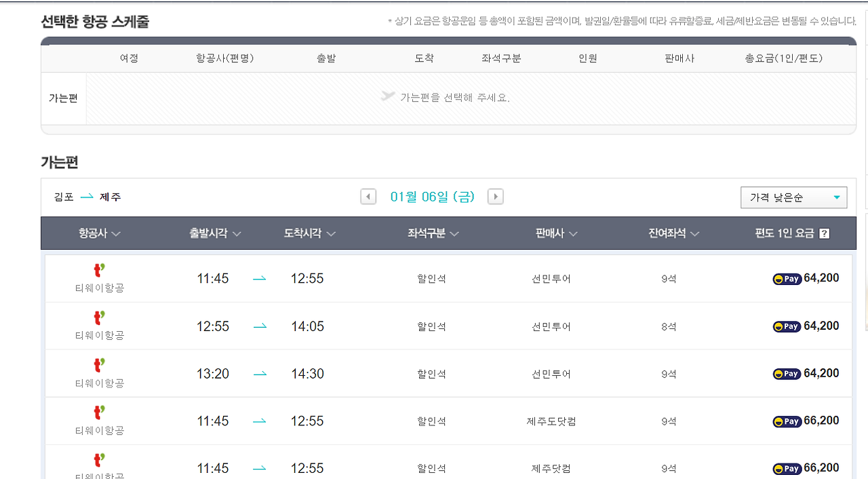Click T'way logo of 제주도닷컴 flight
This screenshot has height=479, width=868.
click(x=100, y=414)
